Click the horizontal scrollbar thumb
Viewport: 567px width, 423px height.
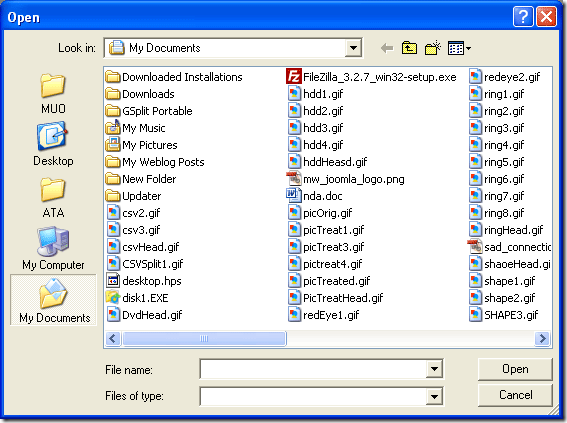click(204, 339)
